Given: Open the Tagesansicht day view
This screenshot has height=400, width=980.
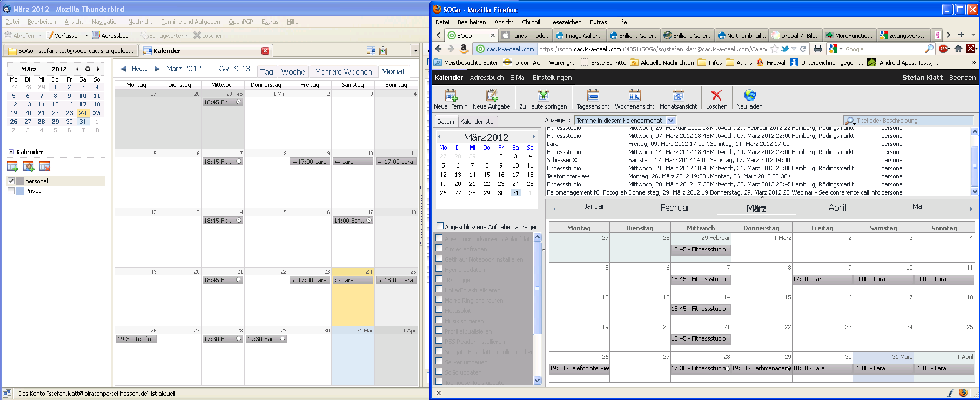Looking at the screenshot, I should point(593,96).
